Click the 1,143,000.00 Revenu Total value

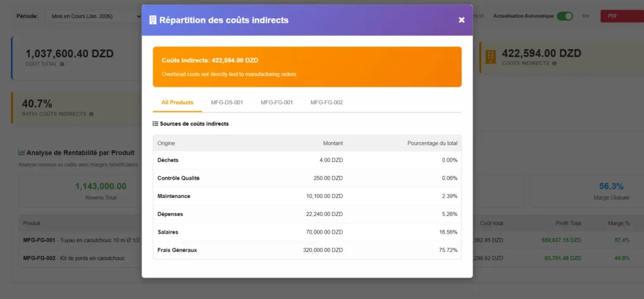click(x=101, y=186)
